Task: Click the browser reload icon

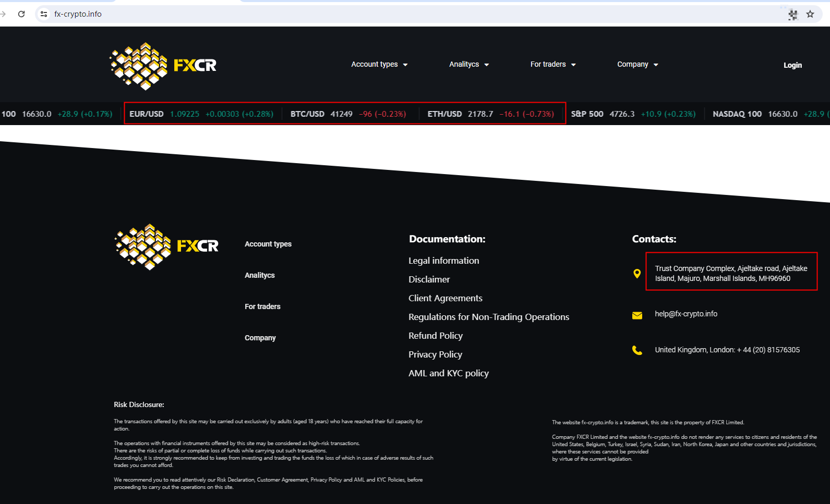Action: click(21, 14)
